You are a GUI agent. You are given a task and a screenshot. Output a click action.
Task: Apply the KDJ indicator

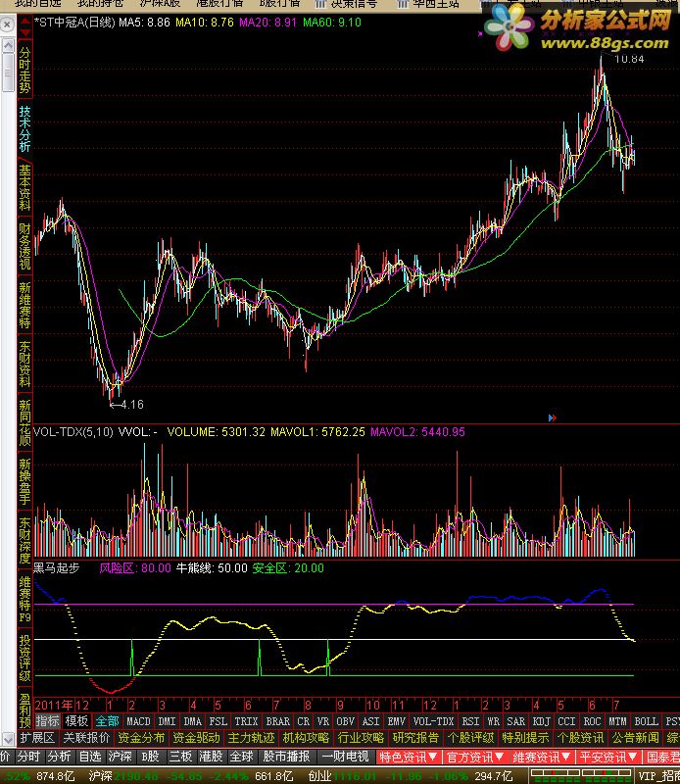(x=541, y=721)
